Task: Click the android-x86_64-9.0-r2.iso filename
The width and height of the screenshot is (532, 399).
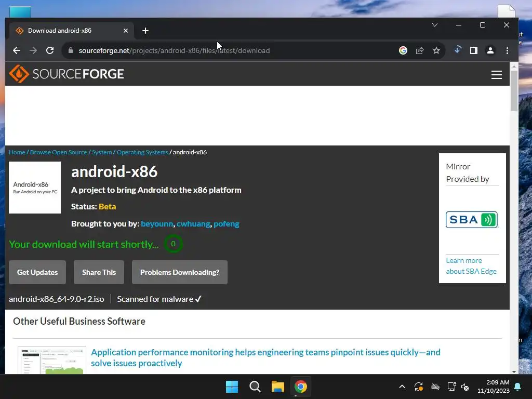Action: coord(56,299)
